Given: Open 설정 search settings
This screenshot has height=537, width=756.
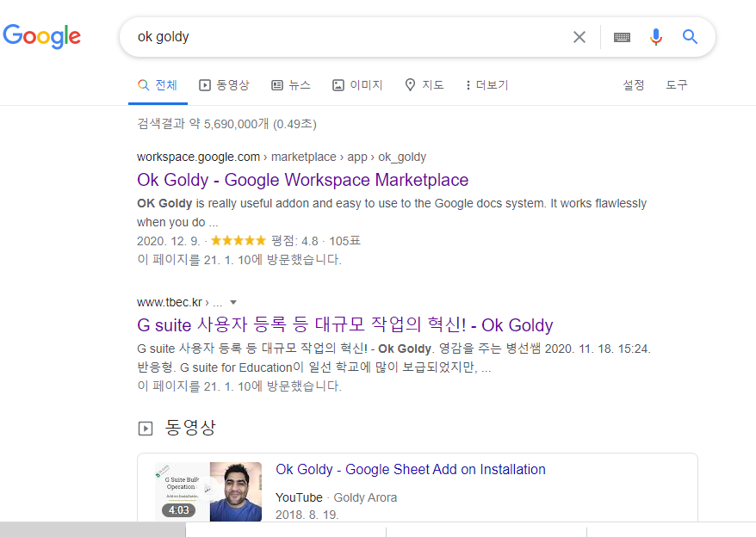Looking at the screenshot, I should (x=634, y=85).
